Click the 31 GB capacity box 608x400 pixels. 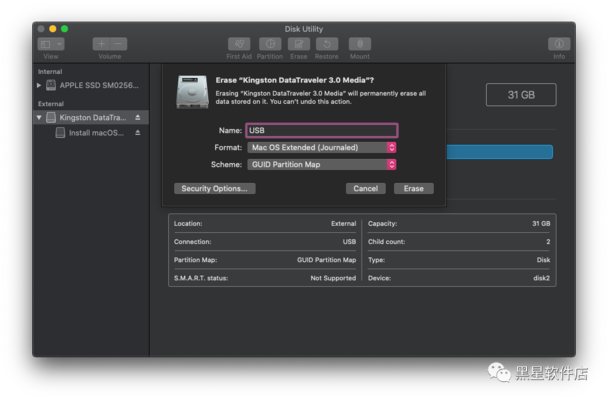click(x=521, y=95)
